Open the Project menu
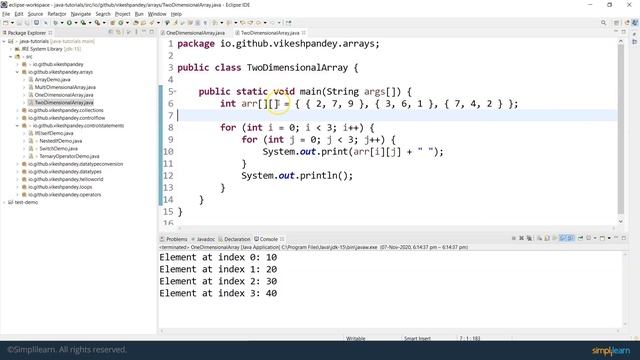This screenshot has height=360, width=640. 122,14
